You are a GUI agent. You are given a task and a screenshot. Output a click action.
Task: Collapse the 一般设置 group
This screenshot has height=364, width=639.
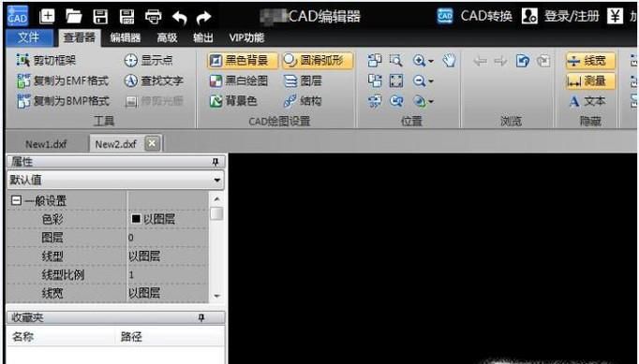pos(16,200)
